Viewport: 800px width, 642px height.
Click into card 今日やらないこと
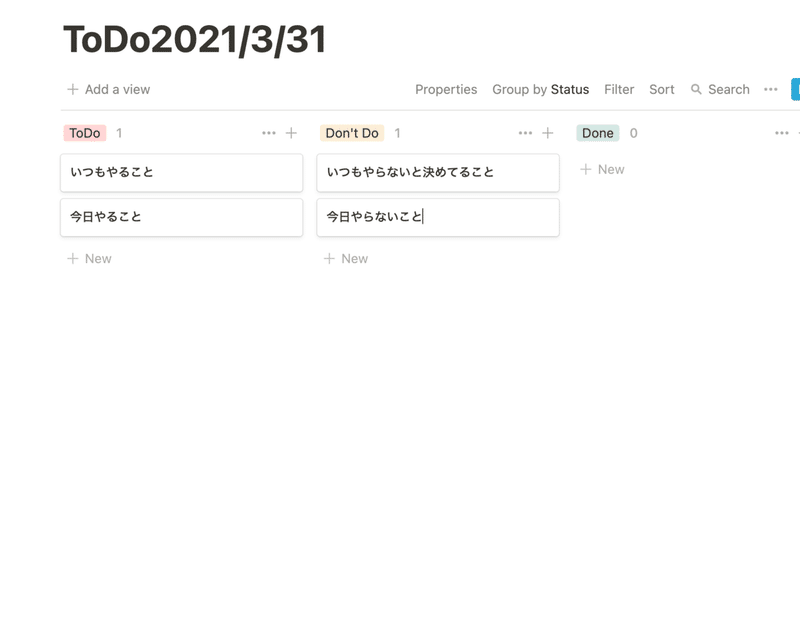point(438,217)
